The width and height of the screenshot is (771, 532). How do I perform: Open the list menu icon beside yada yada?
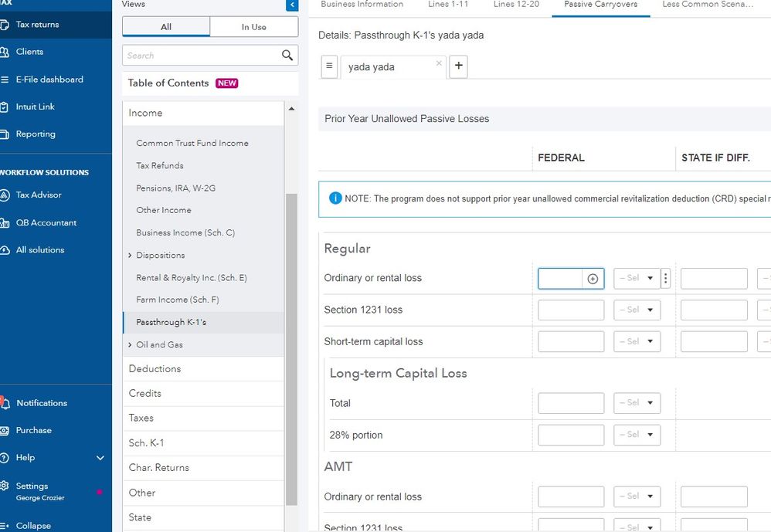pyautogui.click(x=329, y=66)
